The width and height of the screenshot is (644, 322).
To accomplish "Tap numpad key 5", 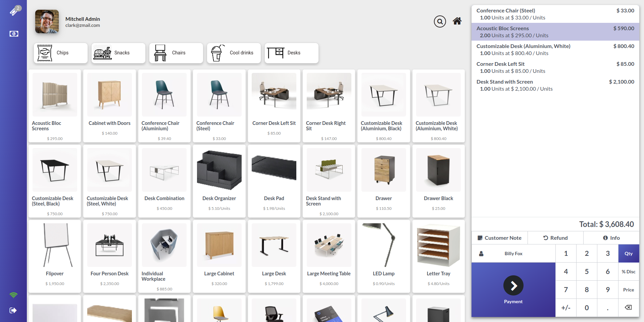I will (587, 272).
